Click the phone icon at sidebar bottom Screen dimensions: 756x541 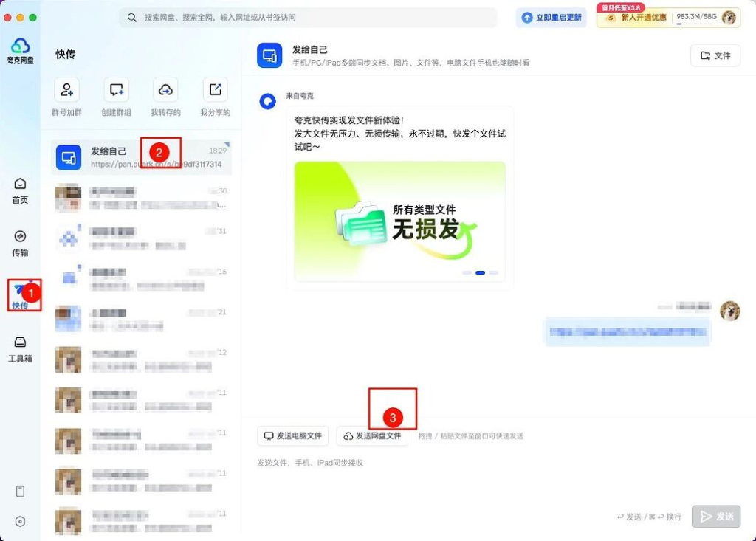[20, 491]
